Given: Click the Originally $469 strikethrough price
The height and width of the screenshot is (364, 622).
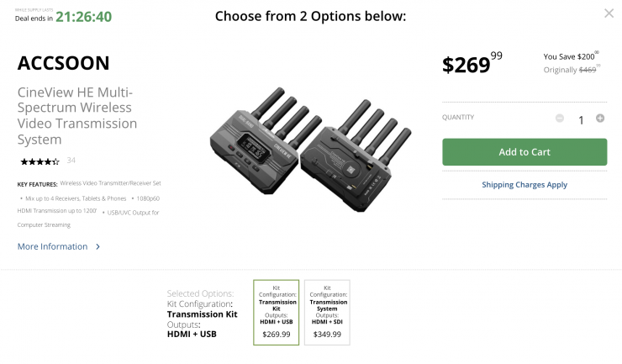Looking at the screenshot, I should coord(569,70).
